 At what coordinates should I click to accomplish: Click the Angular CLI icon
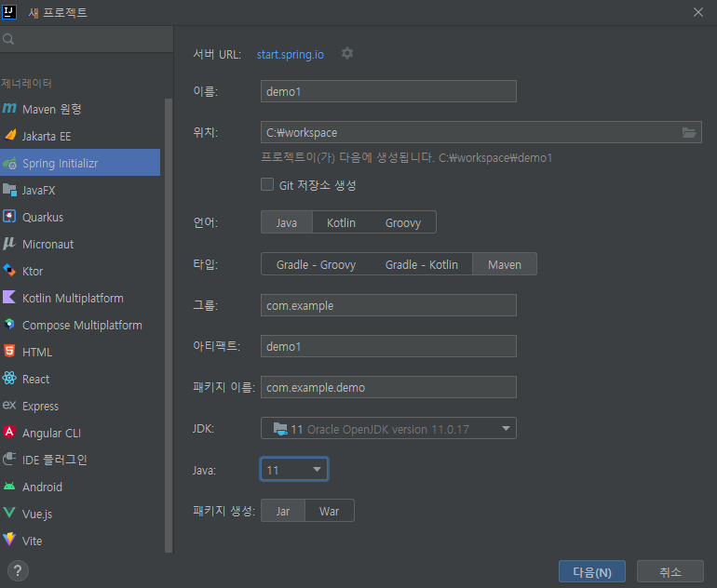9,432
